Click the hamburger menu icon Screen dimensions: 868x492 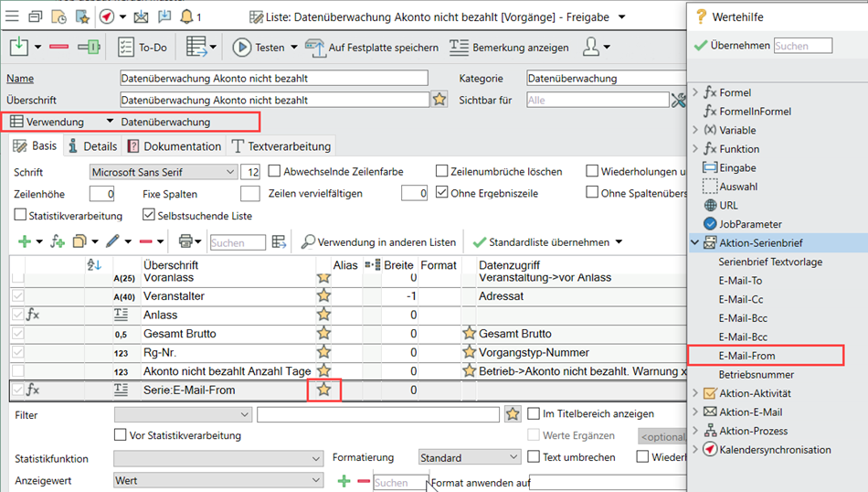coord(12,16)
